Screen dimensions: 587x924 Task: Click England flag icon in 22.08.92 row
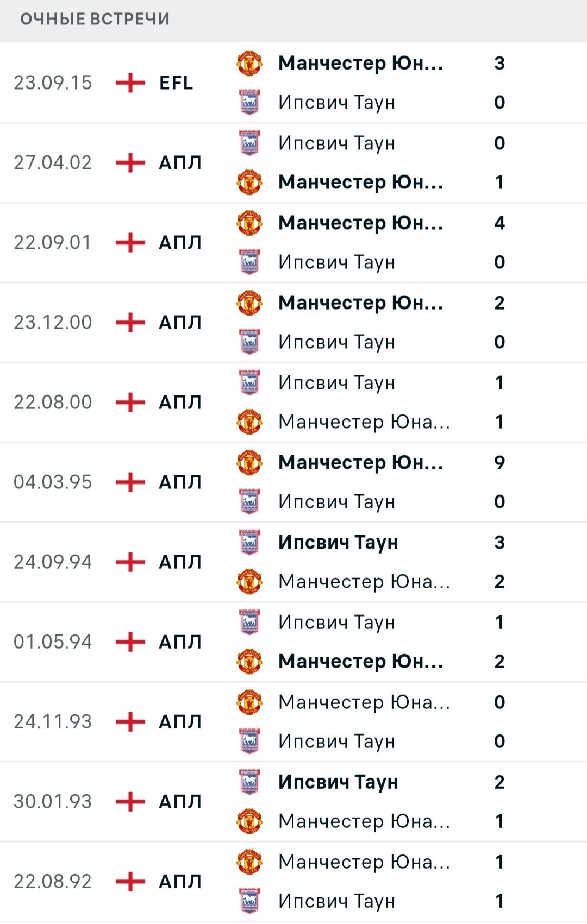pos(130,881)
